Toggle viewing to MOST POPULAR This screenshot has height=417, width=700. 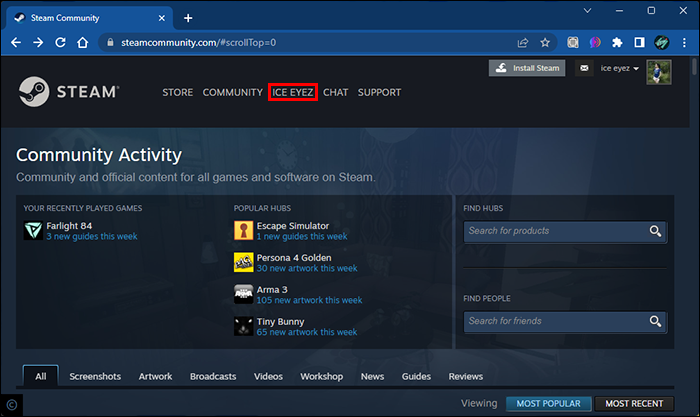point(549,404)
